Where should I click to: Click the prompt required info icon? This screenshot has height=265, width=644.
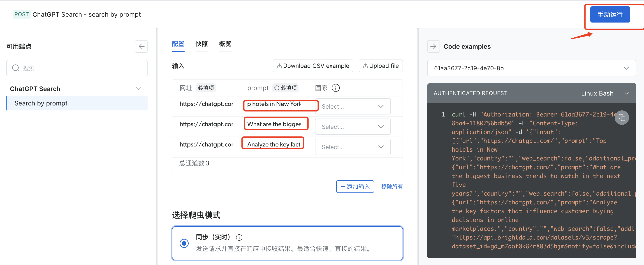277,88
